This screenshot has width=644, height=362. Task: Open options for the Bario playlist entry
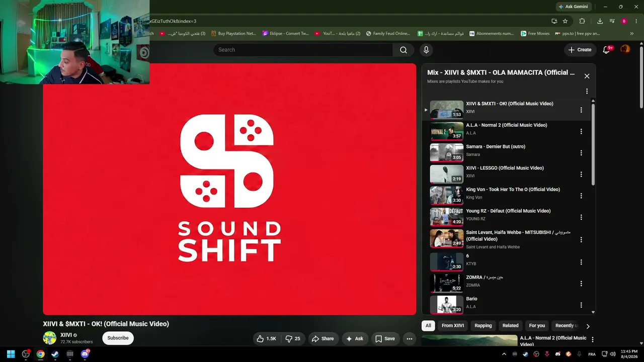click(x=581, y=305)
